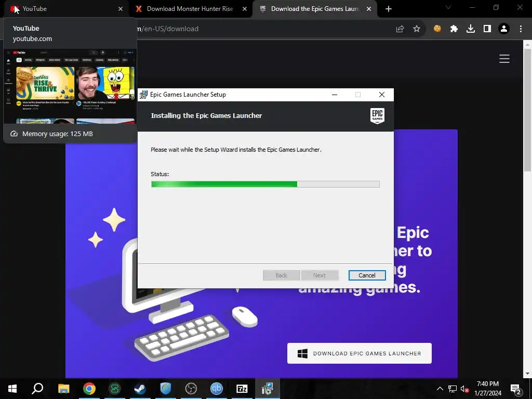Toggle the browser side panel

point(487,29)
